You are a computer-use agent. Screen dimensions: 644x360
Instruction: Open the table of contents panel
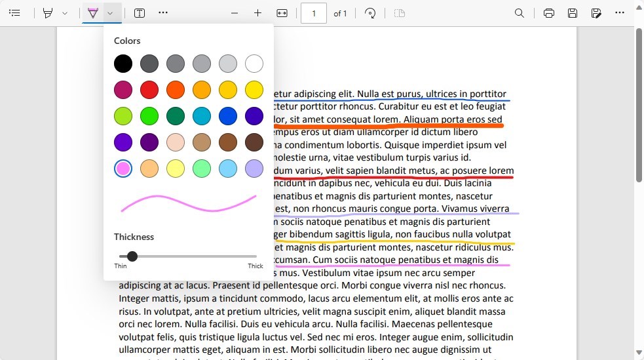tap(14, 13)
